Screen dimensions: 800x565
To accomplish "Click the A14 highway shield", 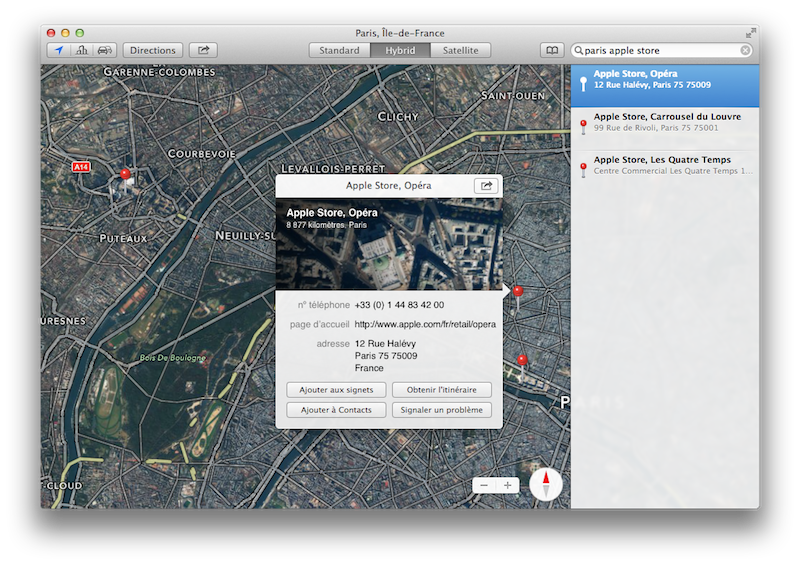I will 81,167.
